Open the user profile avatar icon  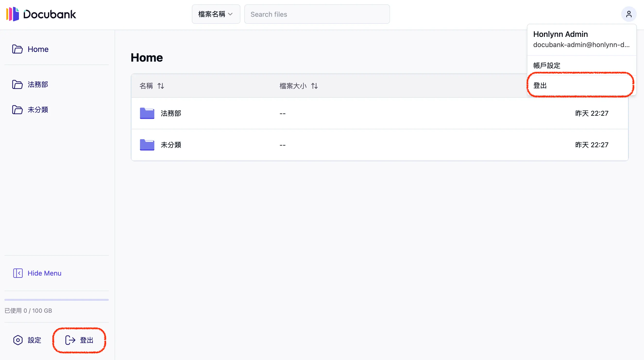628,14
